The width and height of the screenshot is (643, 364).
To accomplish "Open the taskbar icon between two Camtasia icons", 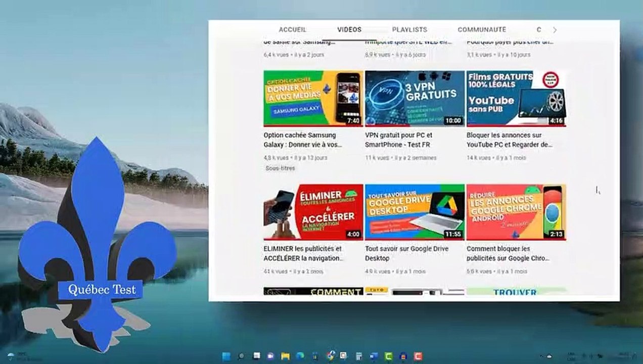I will (x=403, y=356).
